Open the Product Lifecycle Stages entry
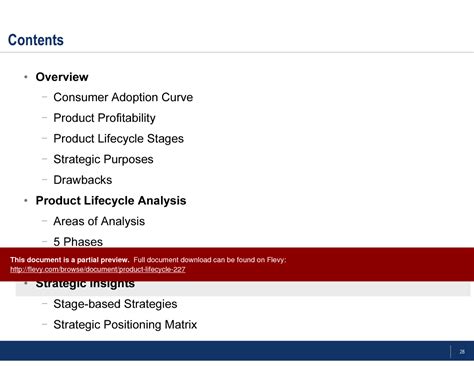This screenshot has height=366, width=474. pos(118,139)
